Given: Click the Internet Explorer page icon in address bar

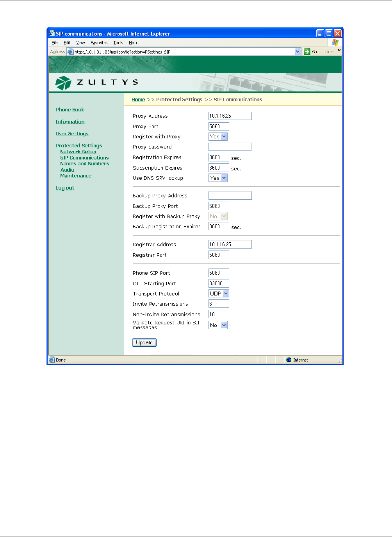Looking at the screenshot, I should pyautogui.click(x=70, y=52).
